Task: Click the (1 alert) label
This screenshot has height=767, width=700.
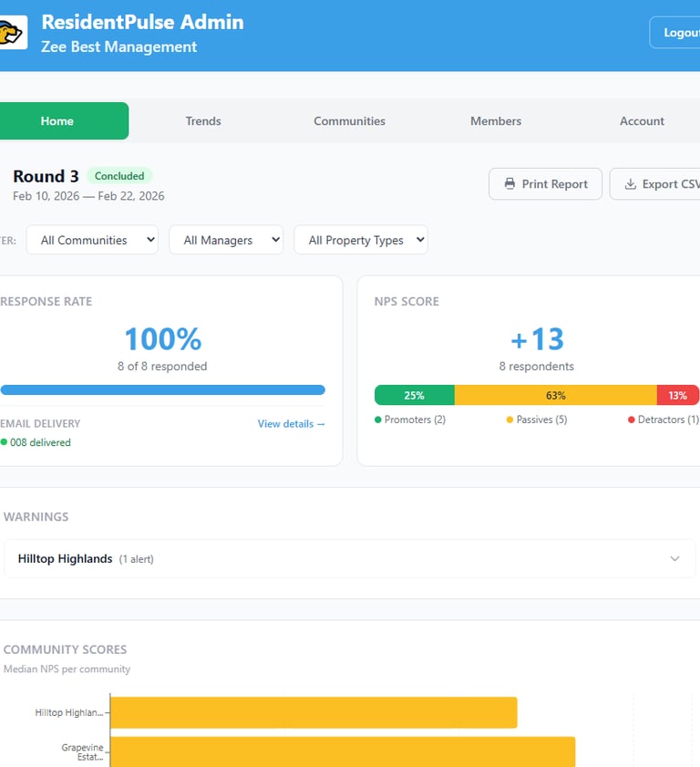Action: click(137, 559)
